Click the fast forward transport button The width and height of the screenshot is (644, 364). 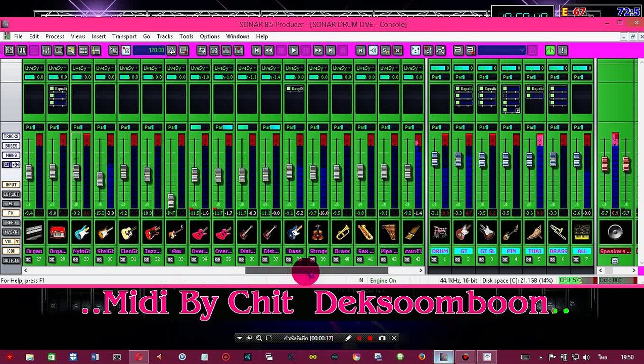tap(318, 50)
